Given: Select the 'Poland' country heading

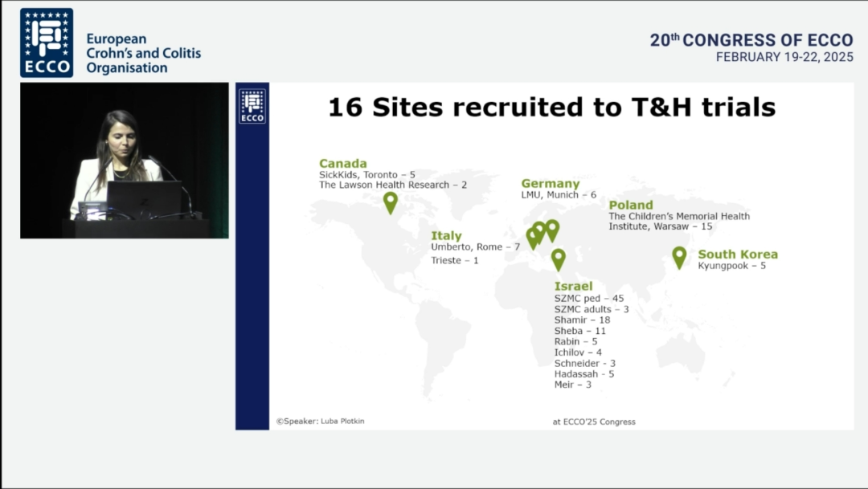Looking at the screenshot, I should pyautogui.click(x=630, y=206).
